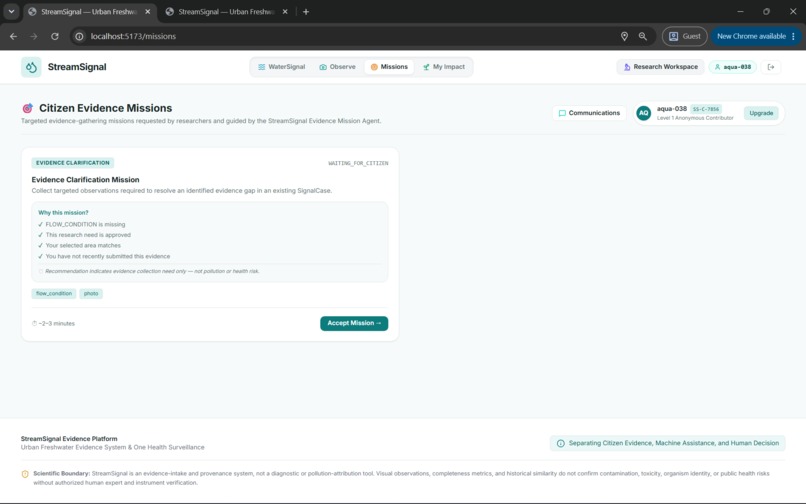Click the Upgrade button
Screen dimensions: 806x504
(761, 113)
